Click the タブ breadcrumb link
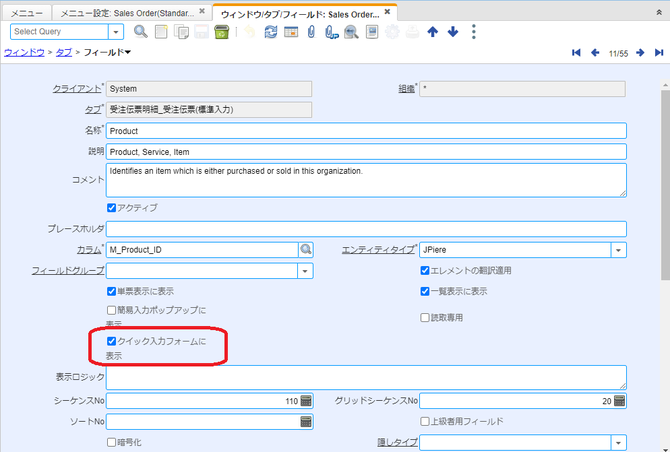Image resolution: width=670 pixels, height=452 pixels. point(64,53)
